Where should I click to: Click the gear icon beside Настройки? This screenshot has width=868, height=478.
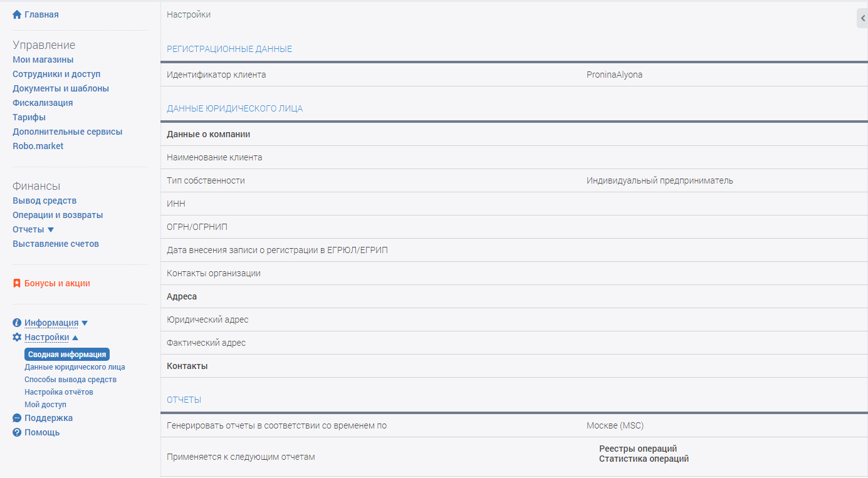point(17,337)
